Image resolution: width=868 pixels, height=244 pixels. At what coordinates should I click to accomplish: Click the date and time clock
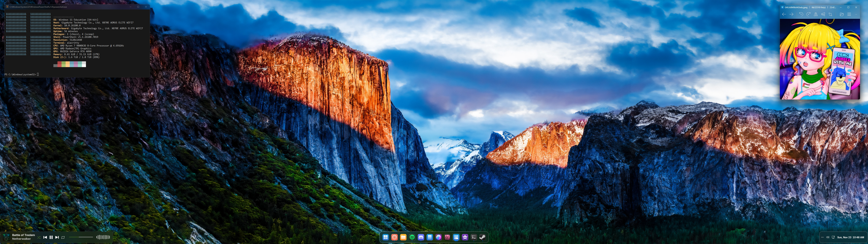point(851,237)
